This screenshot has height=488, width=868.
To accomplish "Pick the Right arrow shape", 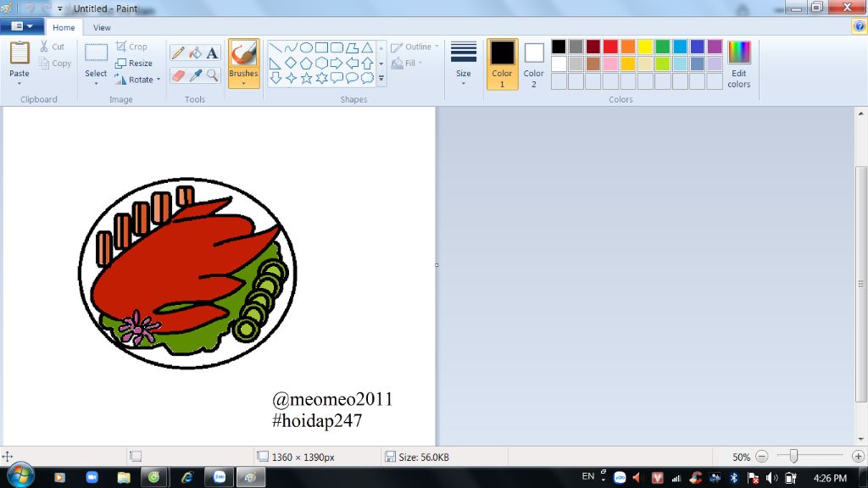I will point(337,63).
